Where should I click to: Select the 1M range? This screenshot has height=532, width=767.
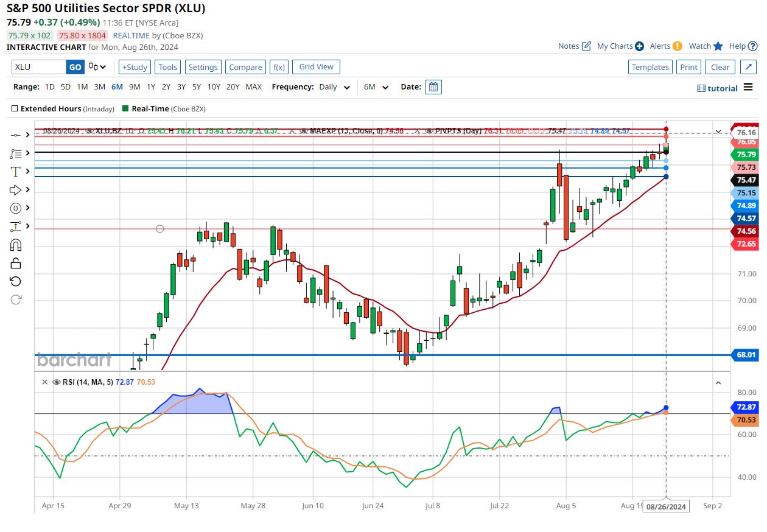(x=82, y=87)
